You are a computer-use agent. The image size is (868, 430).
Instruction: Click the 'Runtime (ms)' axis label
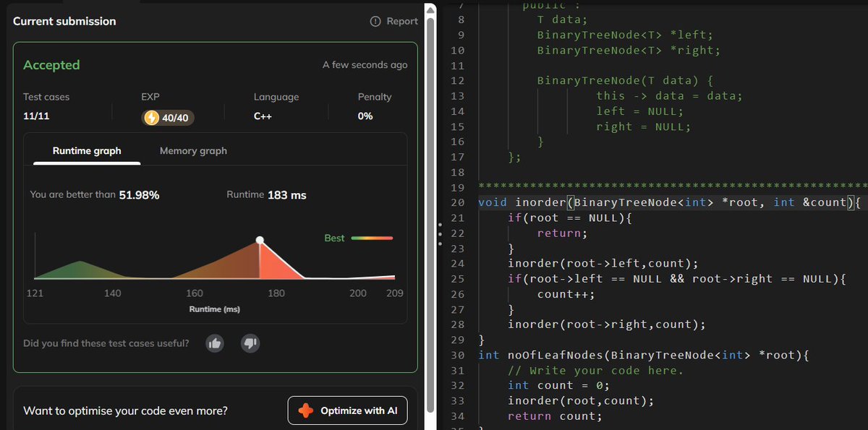215,309
